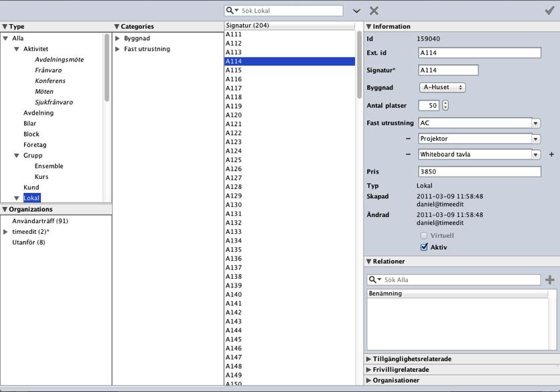The height and width of the screenshot is (392, 560).
Task: Click the Signatur (204) column header
Action: point(289,25)
